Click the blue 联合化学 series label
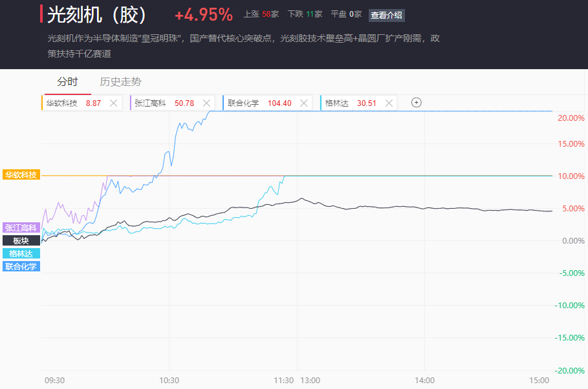Image resolution: width=588 pixels, height=389 pixels. tap(21, 266)
